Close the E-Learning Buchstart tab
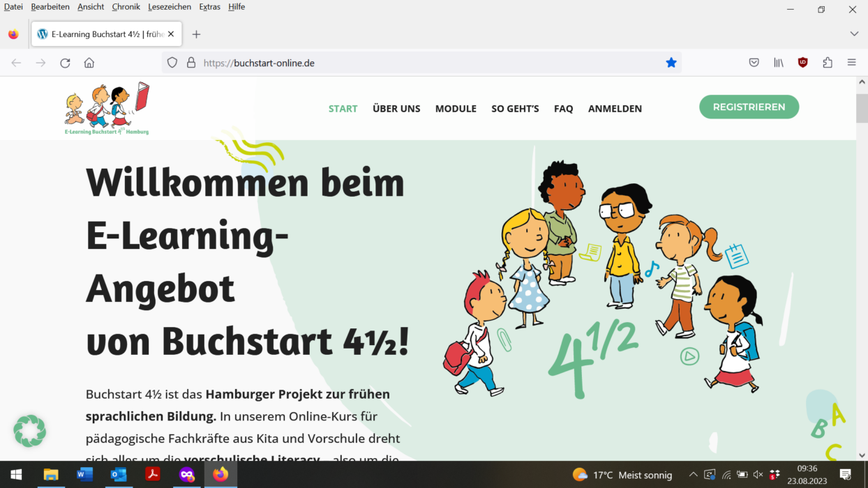The image size is (868, 488). click(x=171, y=34)
